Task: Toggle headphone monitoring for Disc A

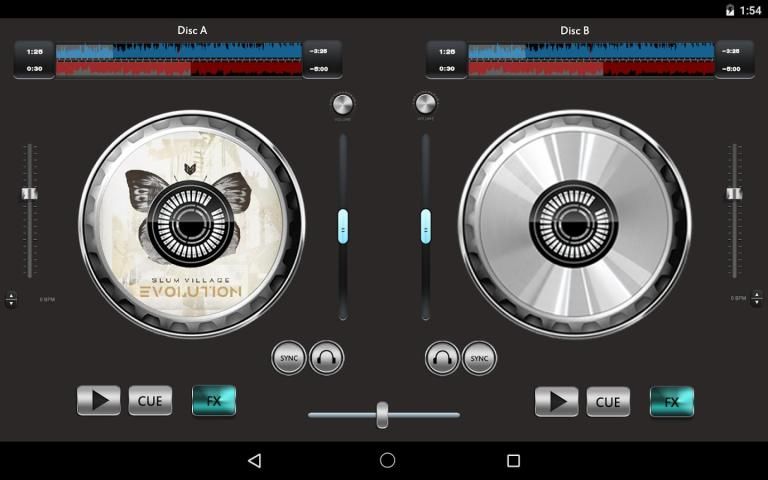Action: [327, 357]
